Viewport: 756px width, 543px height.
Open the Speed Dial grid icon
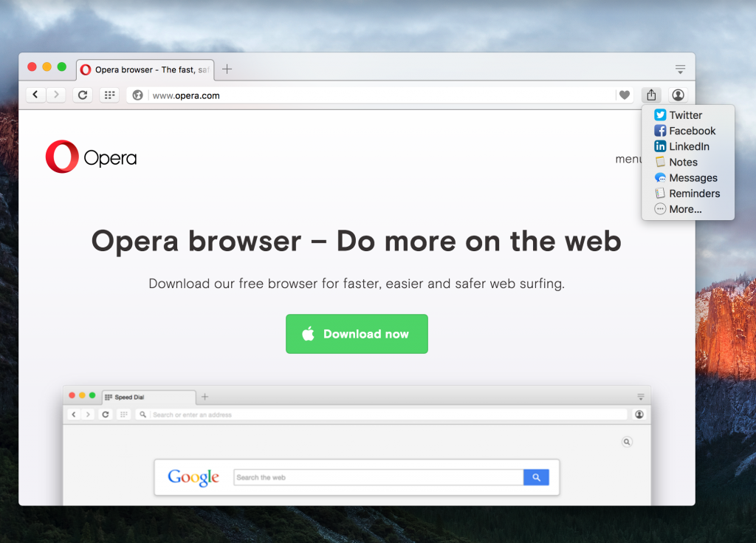(109, 95)
